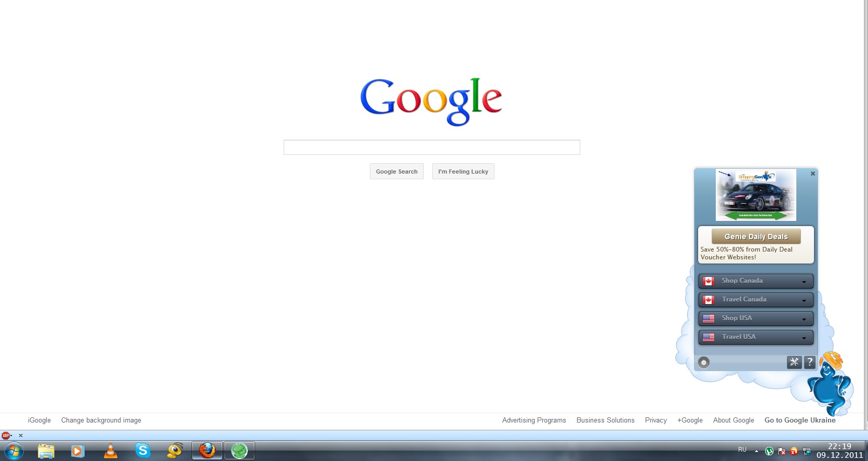The height and width of the screenshot is (461, 868).
Task: Open the sports car ad thumbnail
Action: pos(756,195)
